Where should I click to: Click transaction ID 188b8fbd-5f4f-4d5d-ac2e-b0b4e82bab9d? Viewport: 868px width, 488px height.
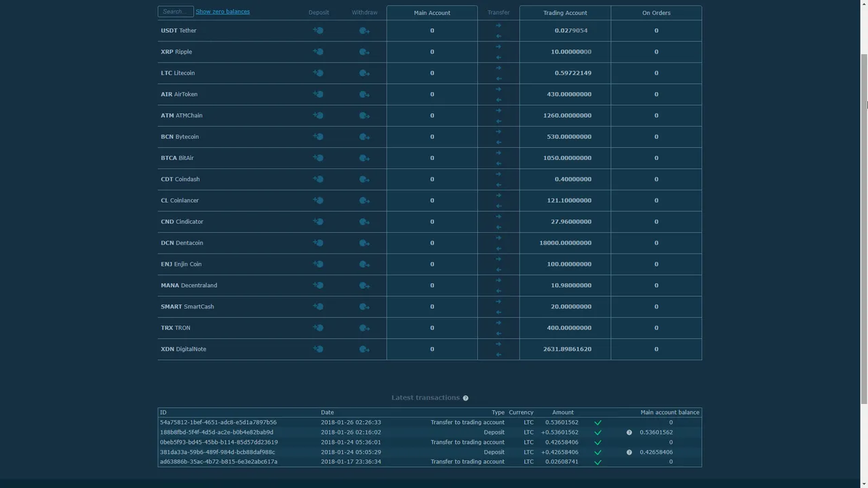tap(217, 432)
